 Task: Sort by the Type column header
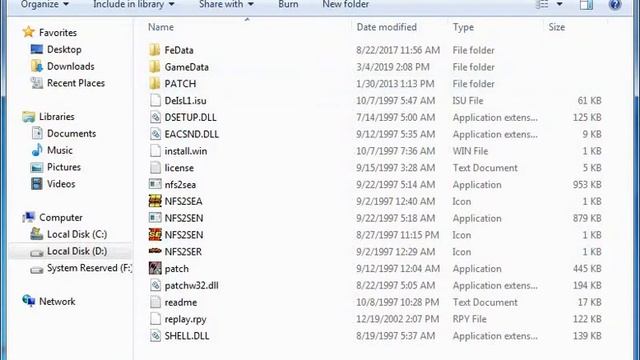(463, 27)
